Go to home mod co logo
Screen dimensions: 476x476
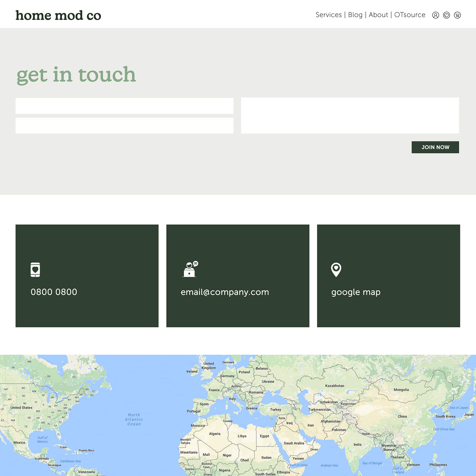58,16
